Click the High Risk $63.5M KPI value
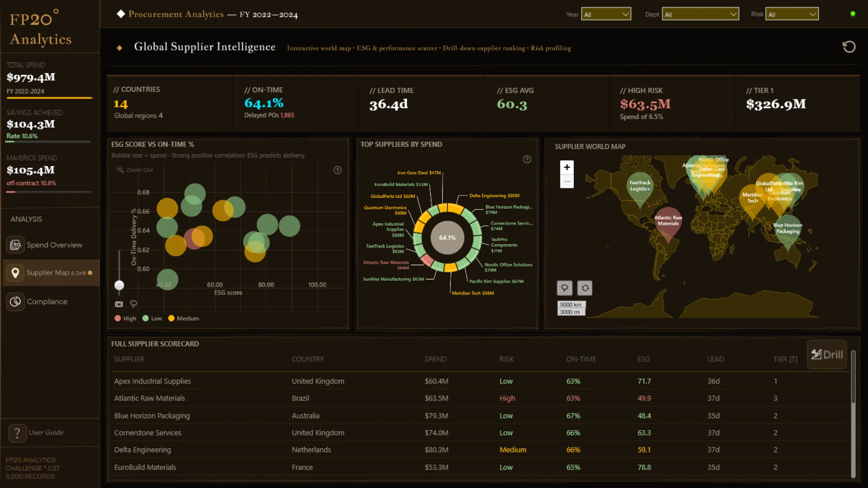 [x=645, y=104]
